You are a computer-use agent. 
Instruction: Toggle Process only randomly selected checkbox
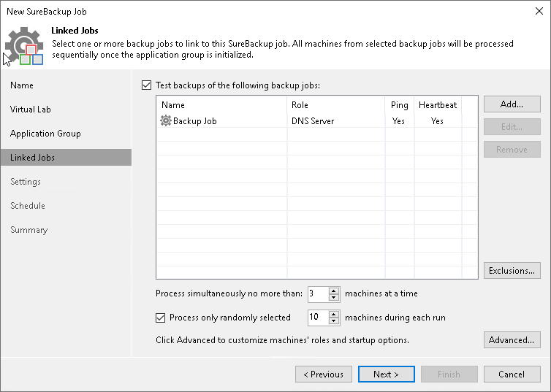160,318
